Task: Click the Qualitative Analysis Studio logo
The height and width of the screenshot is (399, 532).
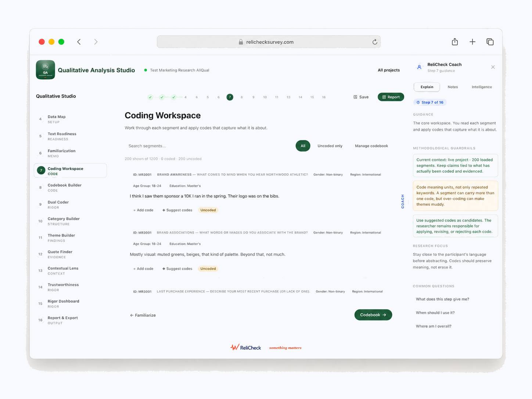Action: (x=45, y=70)
